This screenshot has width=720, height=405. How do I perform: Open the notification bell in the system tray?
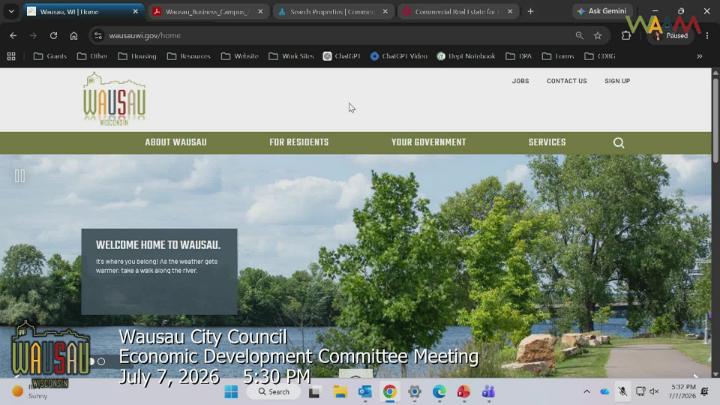tap(704, 391)
